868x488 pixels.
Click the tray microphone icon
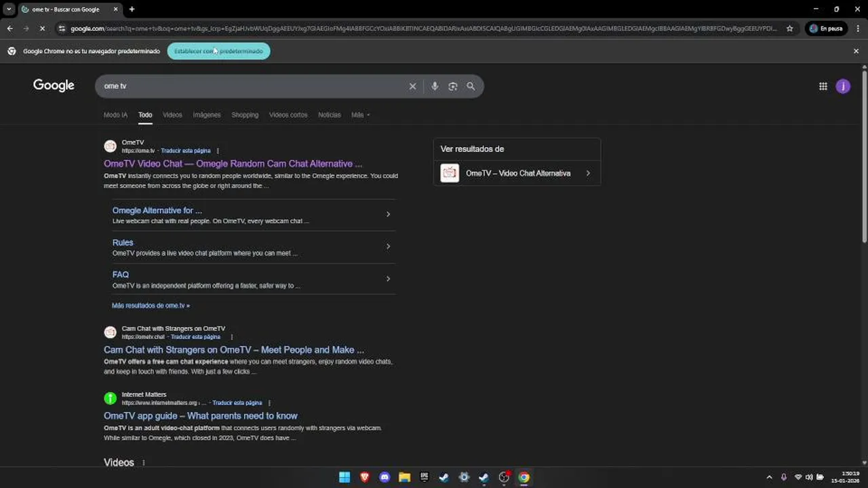coord(784,477)
